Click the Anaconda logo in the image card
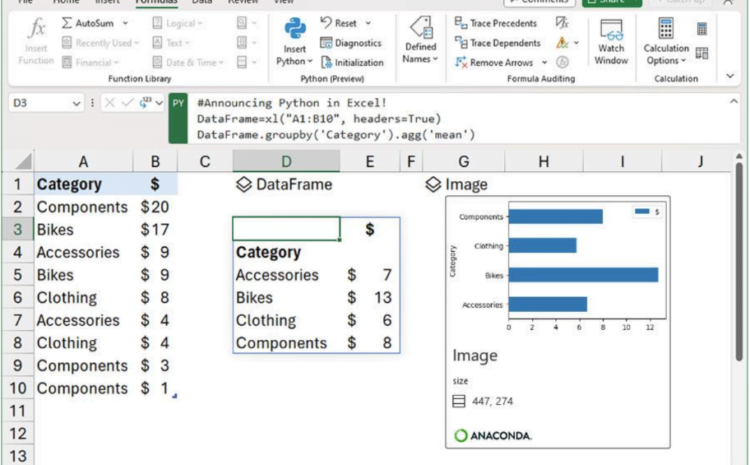The image size is (750, 465). click(492, 436)
